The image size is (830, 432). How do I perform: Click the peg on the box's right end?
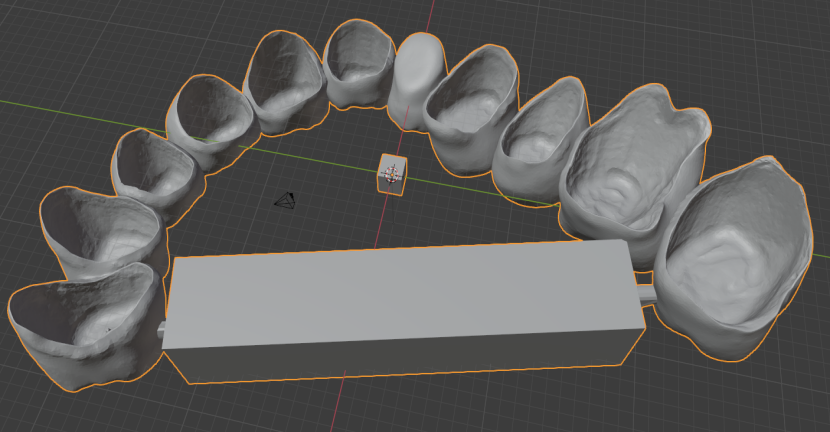point(646,294)
